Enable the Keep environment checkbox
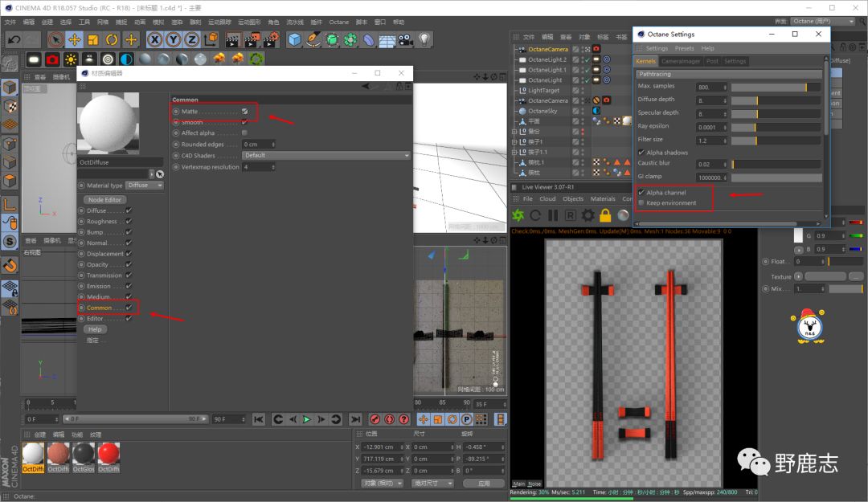868x502 pixels. [x=641, y=203]
